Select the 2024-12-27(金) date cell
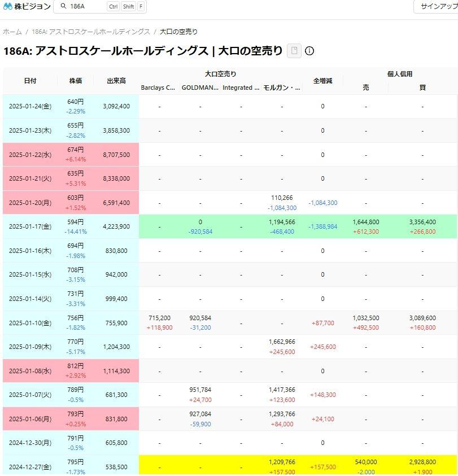 pos(30,467)
